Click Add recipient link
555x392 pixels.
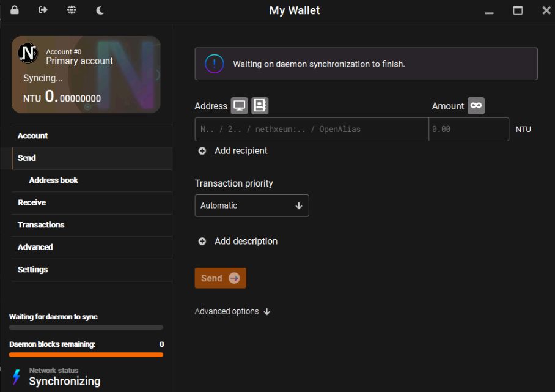(x=241, y=151)
